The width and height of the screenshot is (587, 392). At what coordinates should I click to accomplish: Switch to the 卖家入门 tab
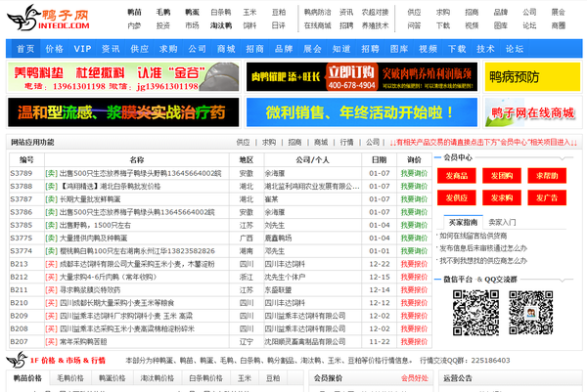(x=503, y=222)
